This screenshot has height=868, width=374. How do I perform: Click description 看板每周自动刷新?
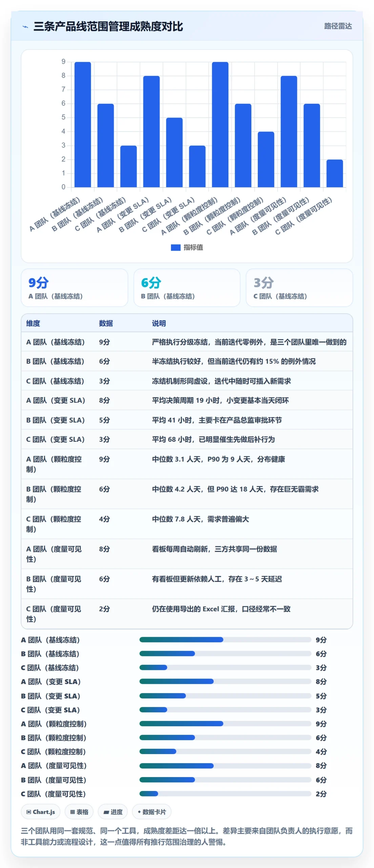214,549
